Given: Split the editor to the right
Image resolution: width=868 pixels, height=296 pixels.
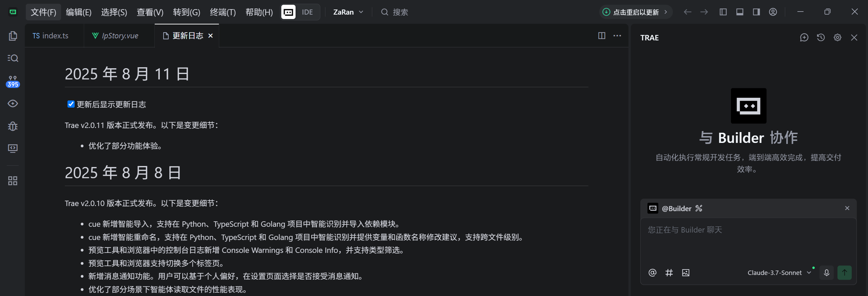Looking at the screenshot, I should pyautogui.click(x=602, y=36).
